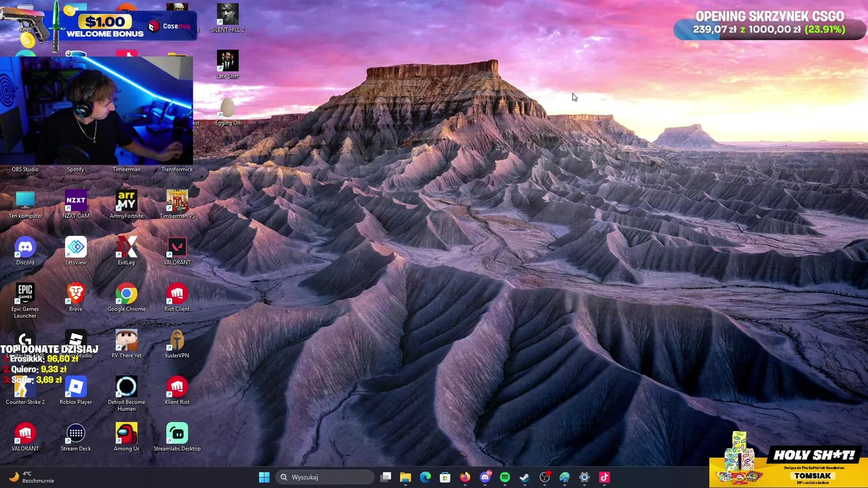Launch the Late Shift game shortcut
The image size is (868, 488).
coord(228,64)
